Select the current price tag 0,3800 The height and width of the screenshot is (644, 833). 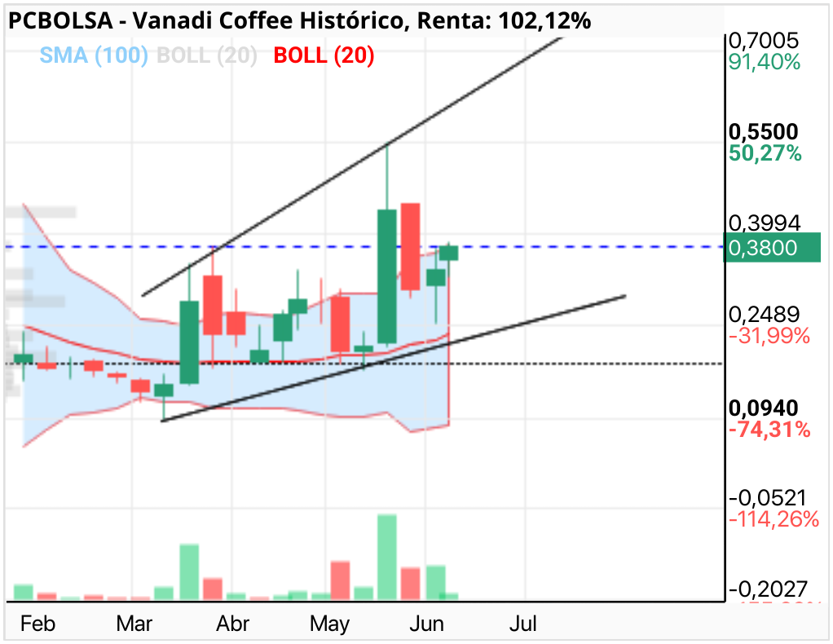[772, 248]
